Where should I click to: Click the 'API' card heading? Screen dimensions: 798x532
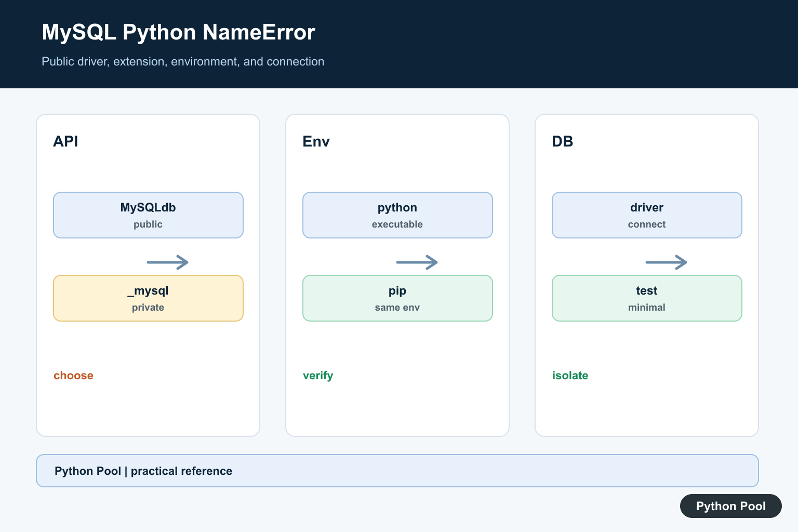[x=65, y=141]
